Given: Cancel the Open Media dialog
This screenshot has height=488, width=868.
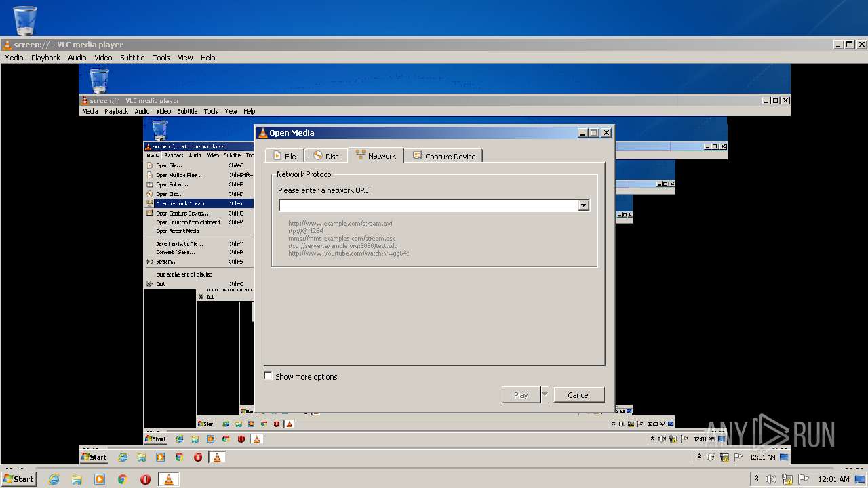Looking at the screenshot, I should [x=578, y=394].
